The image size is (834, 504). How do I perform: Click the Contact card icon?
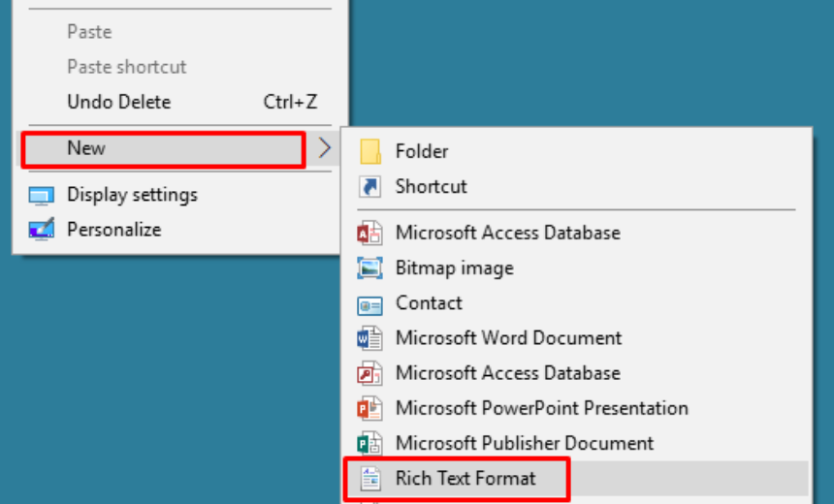pos(370,303)
